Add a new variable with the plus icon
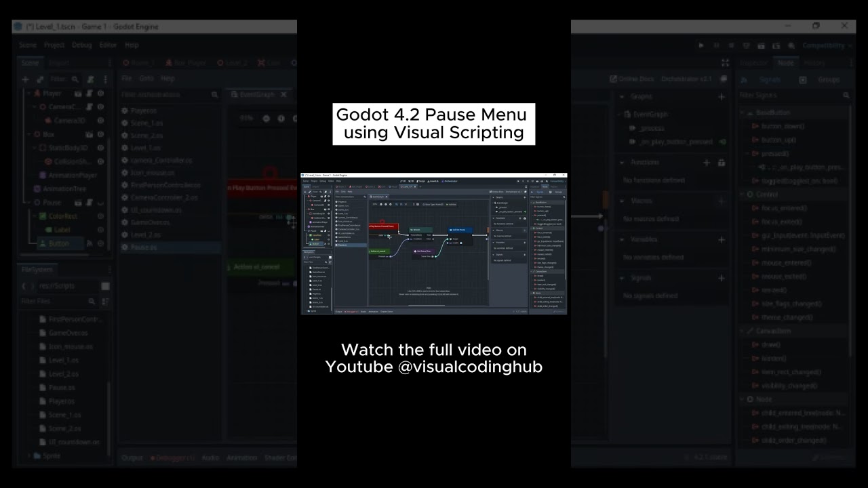Viewport: 868px width, 488px height. pos(722,239)
